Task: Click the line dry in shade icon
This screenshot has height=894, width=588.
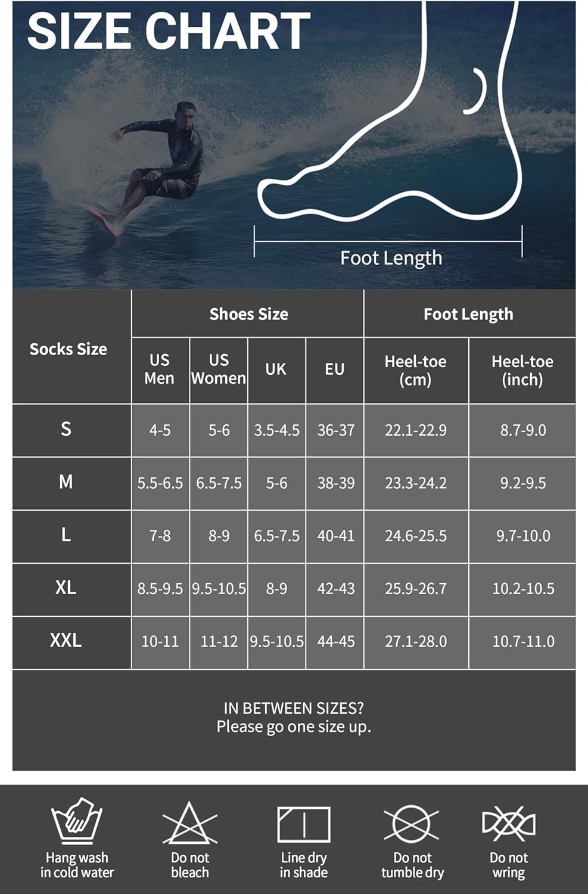Action: [x=304, y=825]
